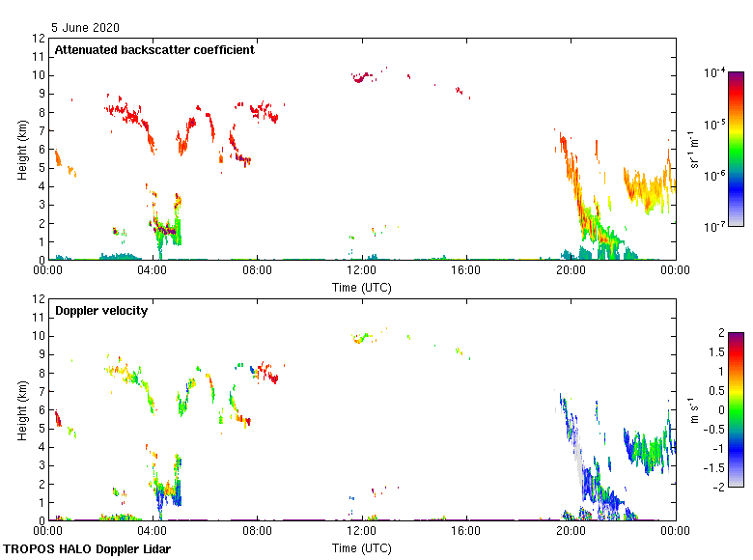Click the "TROPOS HALO Doppler Lidar" footer text
This screenshot has width=753, height=560.
[79, 549]
